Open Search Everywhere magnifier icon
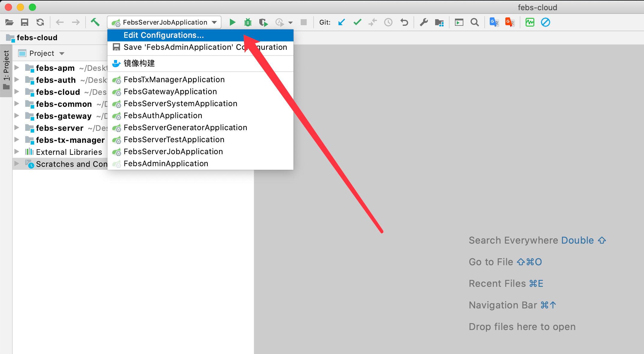 pos(475,22)
